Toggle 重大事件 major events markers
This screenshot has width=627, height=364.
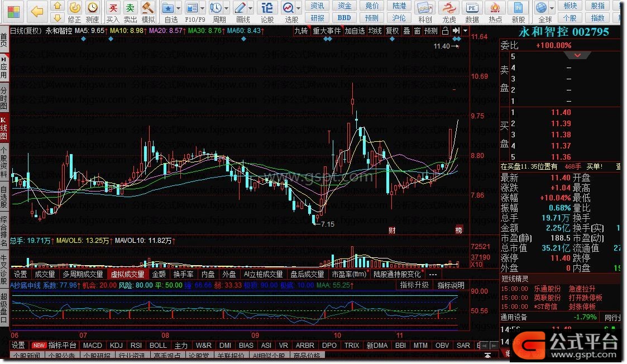click(x=327, y=31)
